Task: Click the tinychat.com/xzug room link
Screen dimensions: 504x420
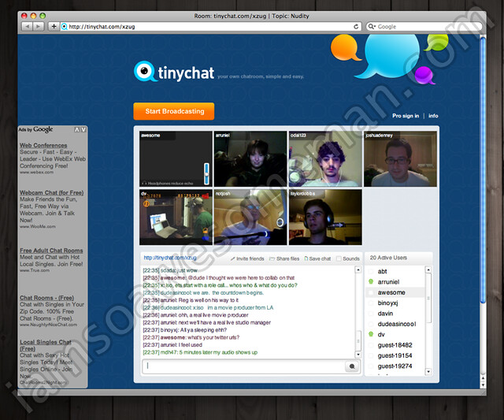Action: pos(170,258)
